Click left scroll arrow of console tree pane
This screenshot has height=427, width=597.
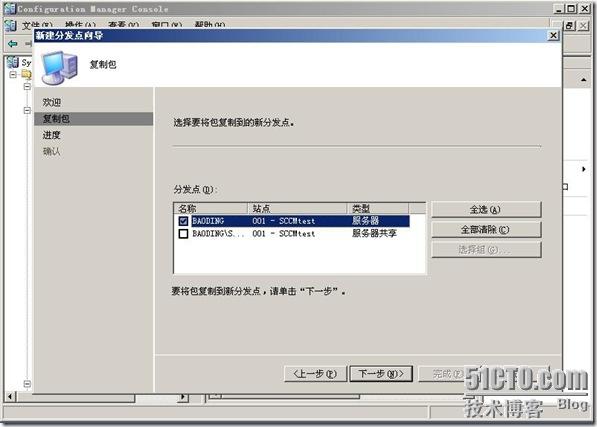point(10,397)
